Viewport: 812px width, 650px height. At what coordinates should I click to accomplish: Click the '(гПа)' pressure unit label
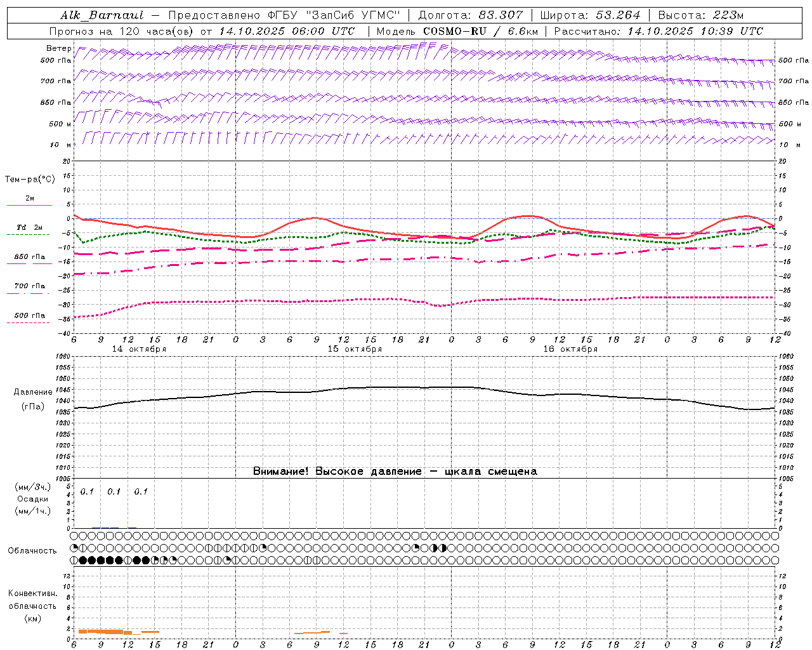pyautogui.click(x=33, y=406)
